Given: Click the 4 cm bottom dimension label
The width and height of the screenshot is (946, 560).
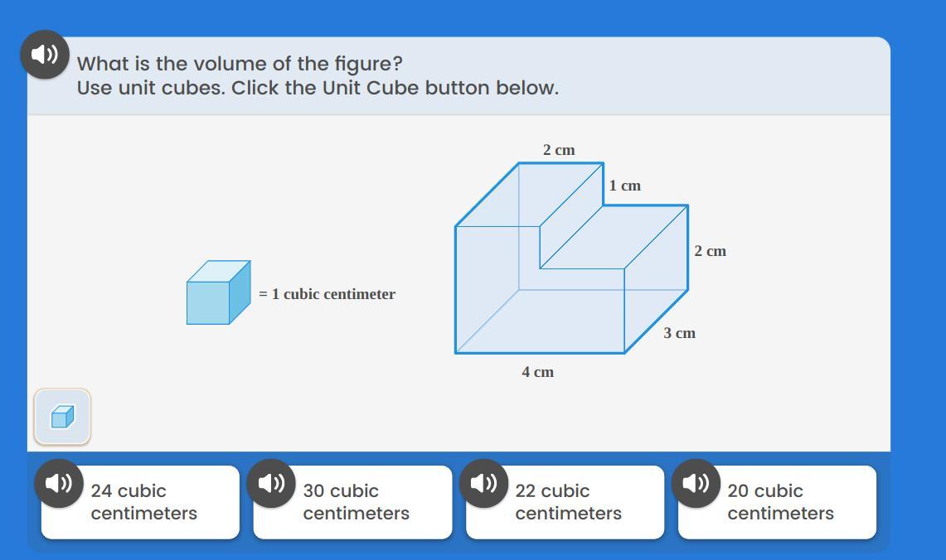Looking at the screenshot, I should pos(537,372).
